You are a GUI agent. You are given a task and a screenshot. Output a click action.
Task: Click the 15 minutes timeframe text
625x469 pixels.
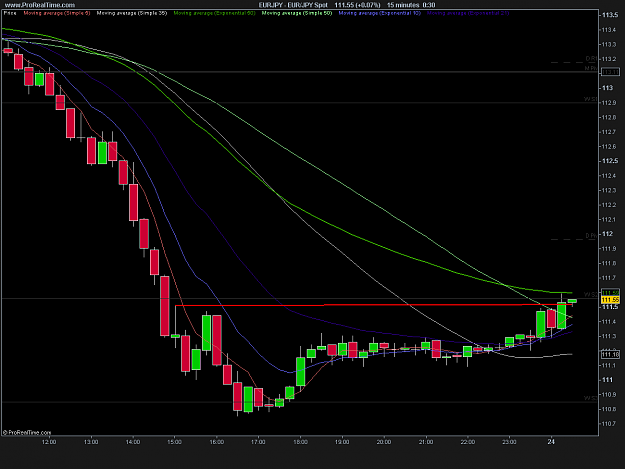(403, 5)
